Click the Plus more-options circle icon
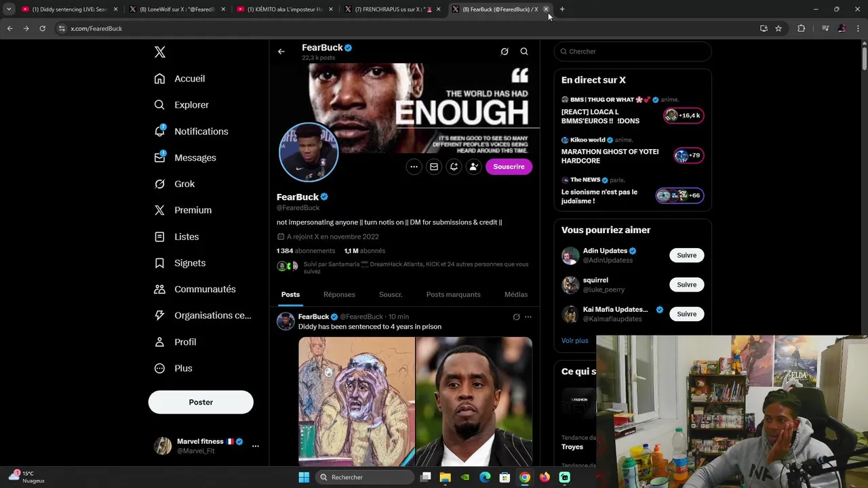 (159, 369)
